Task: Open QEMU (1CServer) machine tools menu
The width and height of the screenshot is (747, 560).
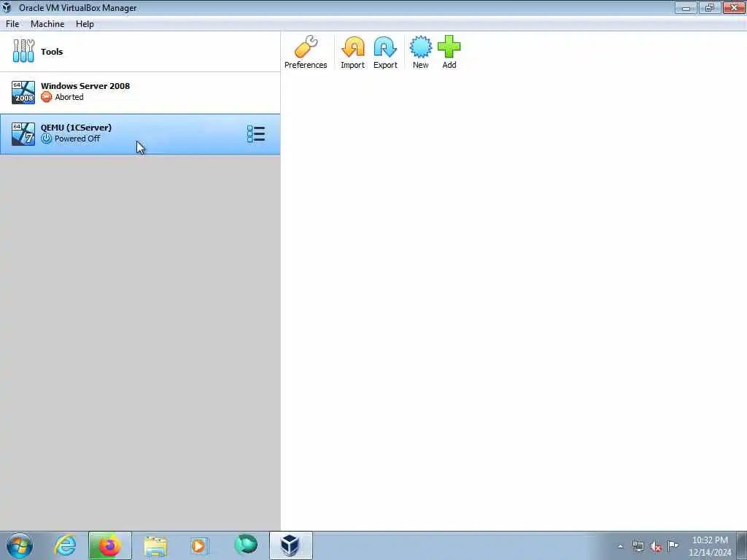Action: [x=256, y=134]
